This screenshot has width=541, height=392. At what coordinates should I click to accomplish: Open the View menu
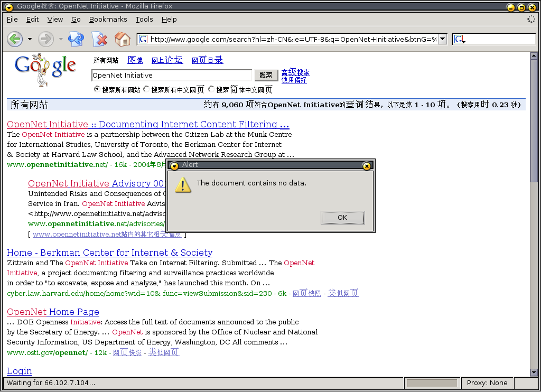[x=55, y=20]
